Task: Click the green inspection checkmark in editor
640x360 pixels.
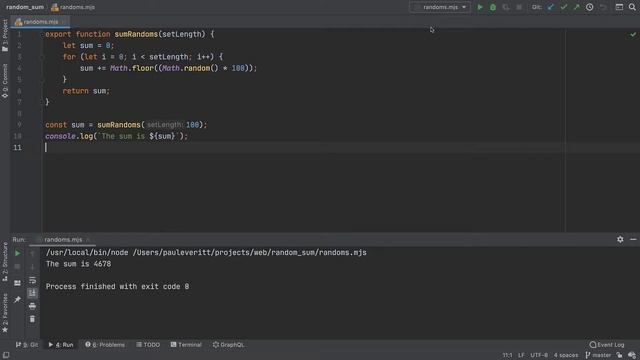Action: click(x=633, y=35)
